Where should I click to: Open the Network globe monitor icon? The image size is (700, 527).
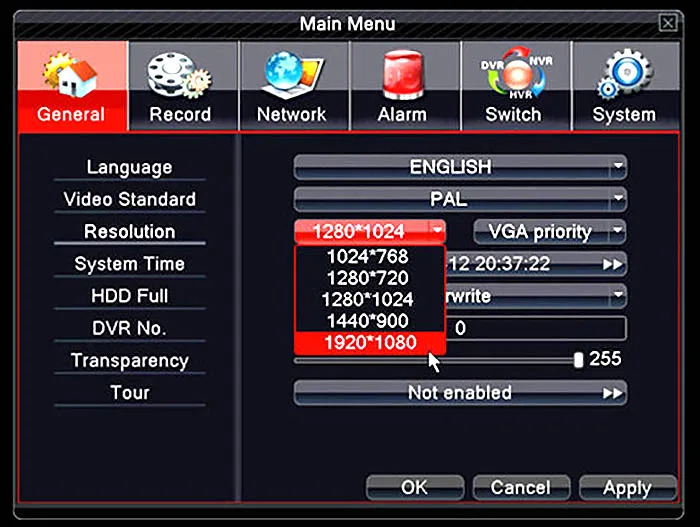tap(291, 75)
